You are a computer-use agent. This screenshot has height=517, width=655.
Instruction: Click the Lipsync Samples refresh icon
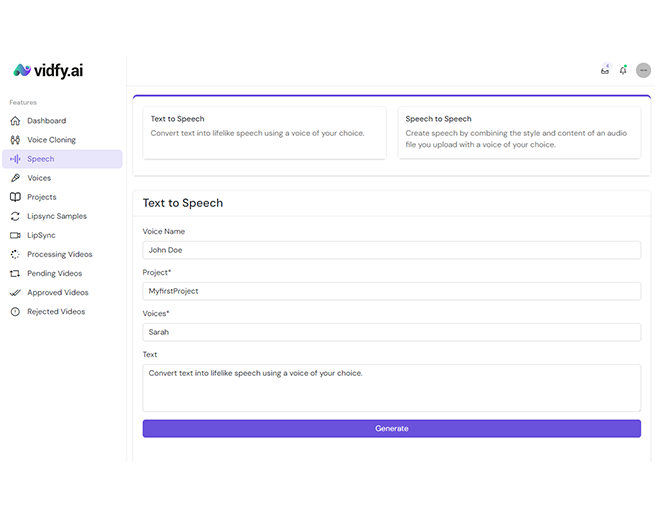(x=15, y=216)
